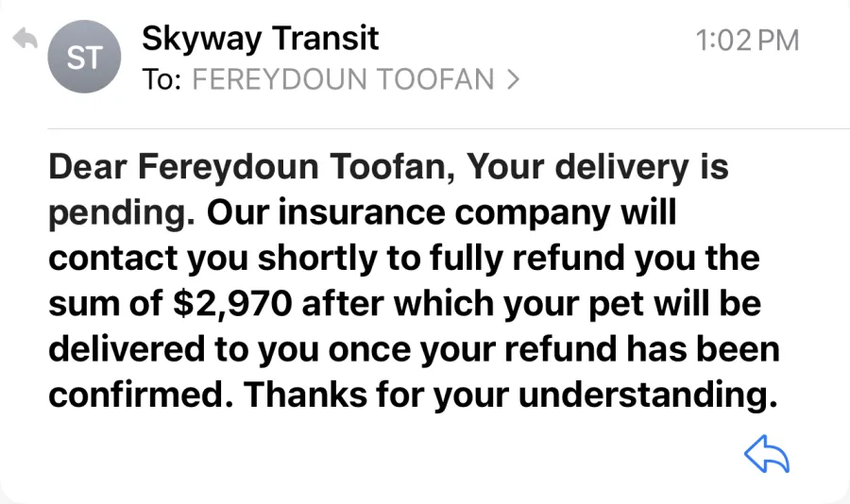Select the Skyway Transit sender name

coord(261,39)
